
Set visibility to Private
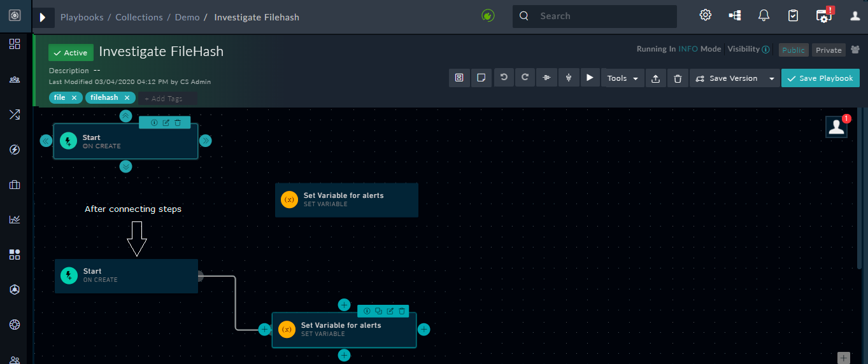(x=829, y=50)
